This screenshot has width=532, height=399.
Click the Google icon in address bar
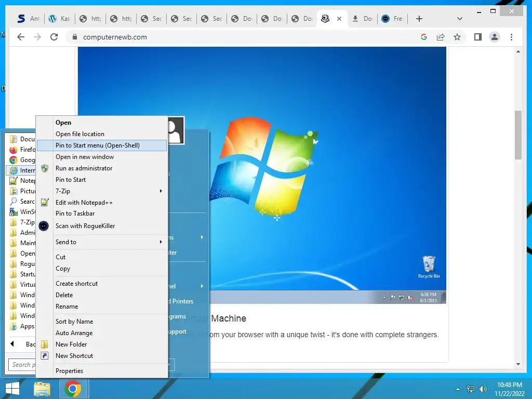pyautogui.click(x=424, y=37)
